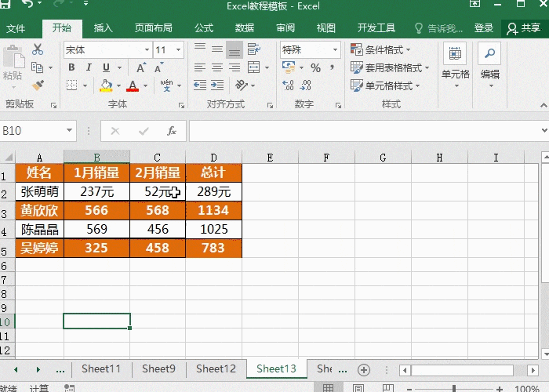Click the fx insert function button
This screenshot has height=392, width=549.
click(x=171, y=131)
